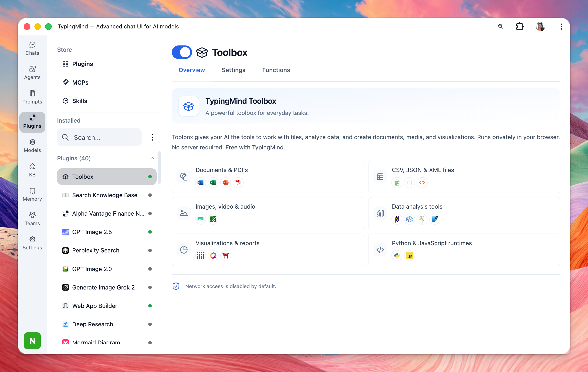This screenshot has width=588, height=372.
Task: Select the Generate Image Grok 2 plugin
Action: click(107, 287)
